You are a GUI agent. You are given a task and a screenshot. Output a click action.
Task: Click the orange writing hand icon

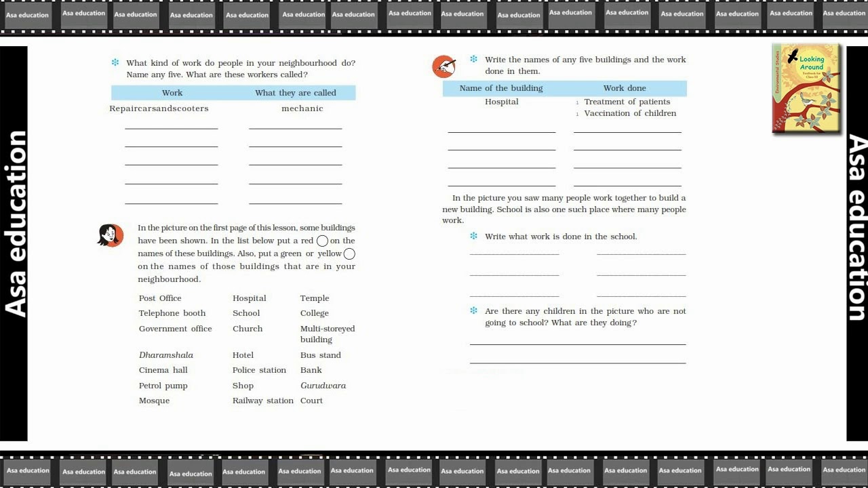[443, 66]
